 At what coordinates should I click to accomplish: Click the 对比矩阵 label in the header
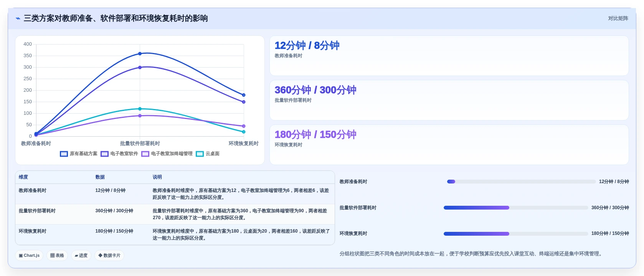[618, 18]
